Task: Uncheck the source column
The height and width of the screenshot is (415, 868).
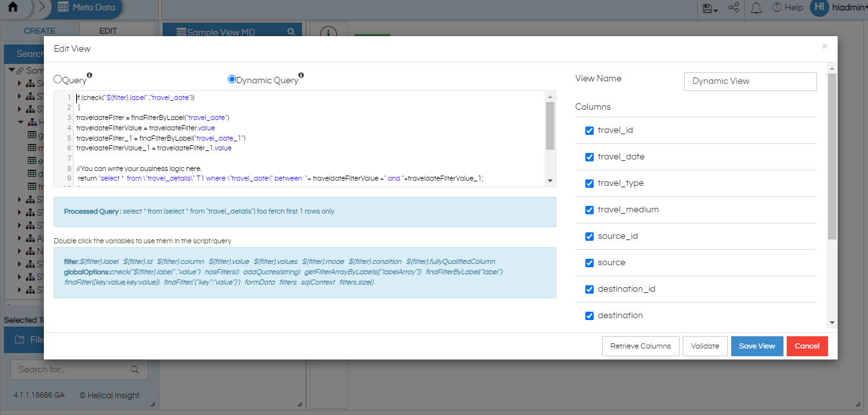Action: (x=589, y=263)
